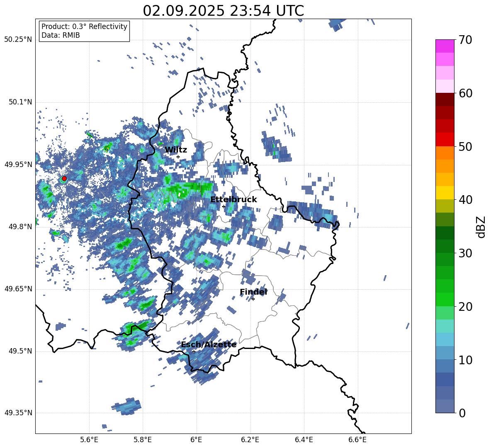Click the 50.25°N latitude label
Image resolution: width=491 pixels, height=448 pixels.
18,40
